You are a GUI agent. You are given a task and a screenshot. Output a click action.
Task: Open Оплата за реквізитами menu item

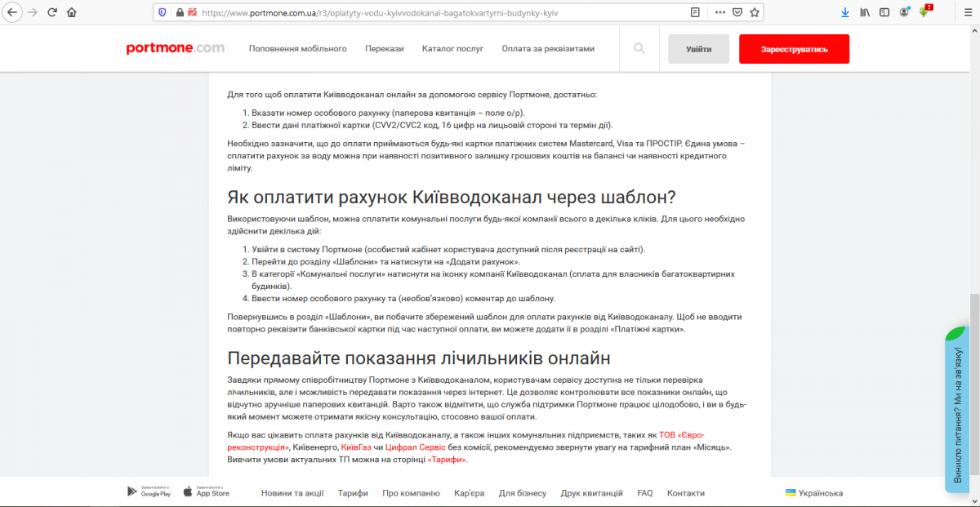(x=548, y=49)
